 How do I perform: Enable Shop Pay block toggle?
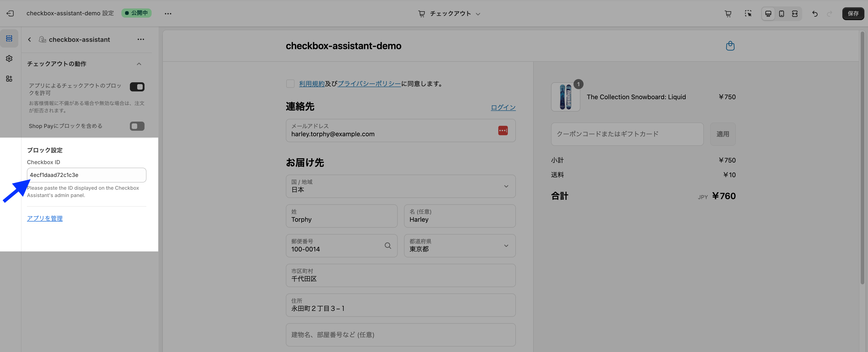(x=137, y=126)
